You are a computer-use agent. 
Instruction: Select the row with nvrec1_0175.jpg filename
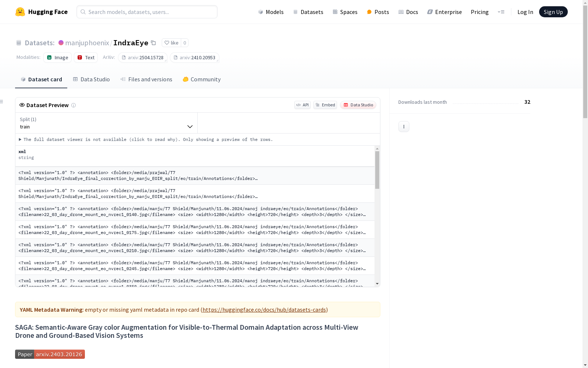[x=195, y=230]
